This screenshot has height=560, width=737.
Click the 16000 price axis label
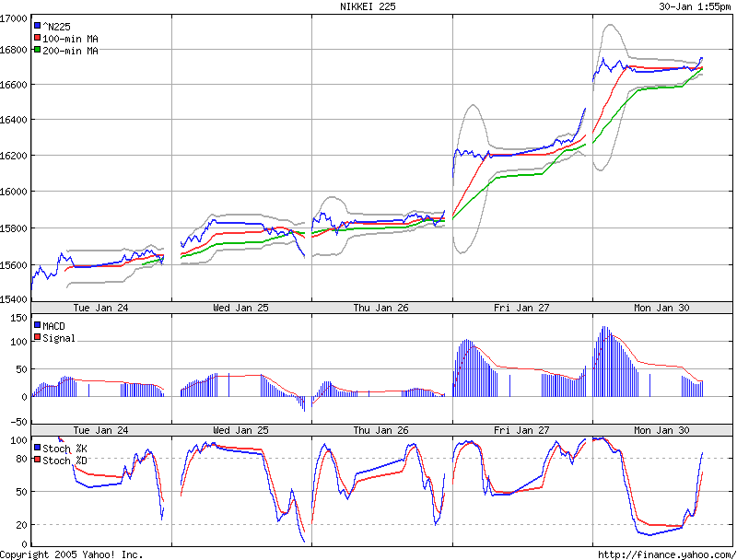click(x=14, y=192)
